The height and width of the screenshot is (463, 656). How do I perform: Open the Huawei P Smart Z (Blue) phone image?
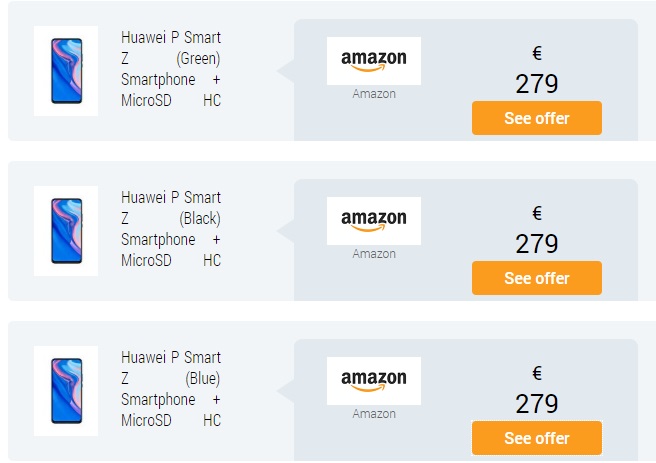tap(66, 391)
